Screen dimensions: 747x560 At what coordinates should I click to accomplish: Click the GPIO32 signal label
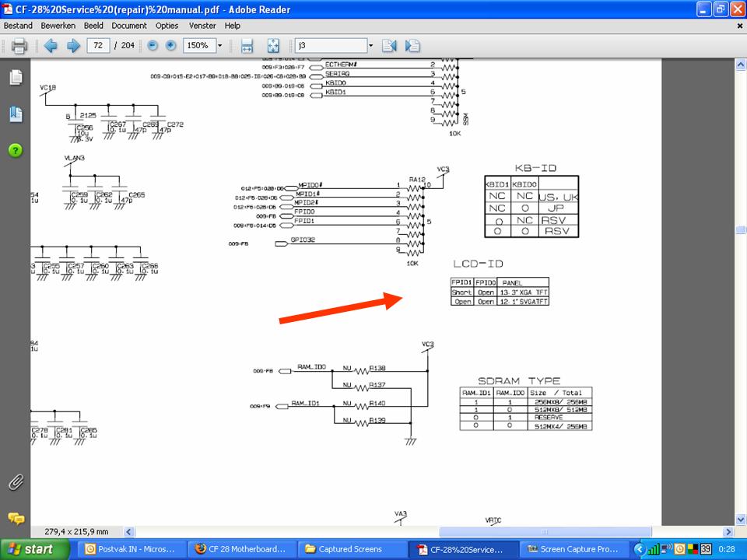[x=303, y=240]
